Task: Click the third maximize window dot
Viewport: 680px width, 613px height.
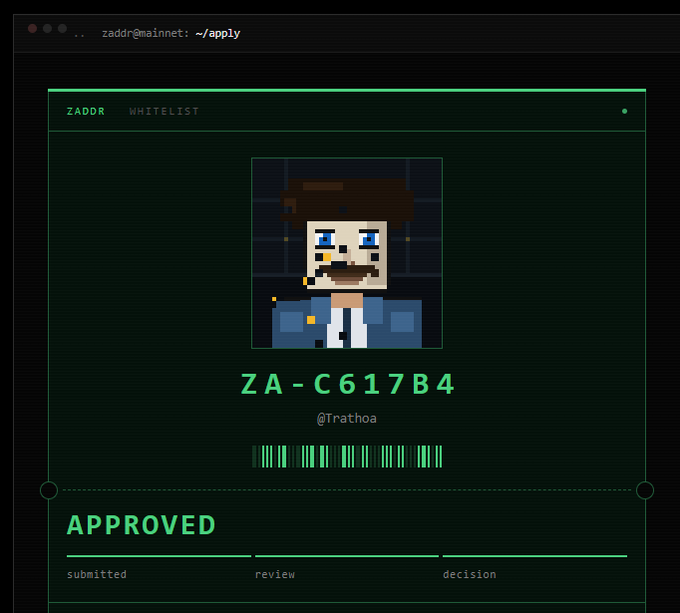Action: 62,29
